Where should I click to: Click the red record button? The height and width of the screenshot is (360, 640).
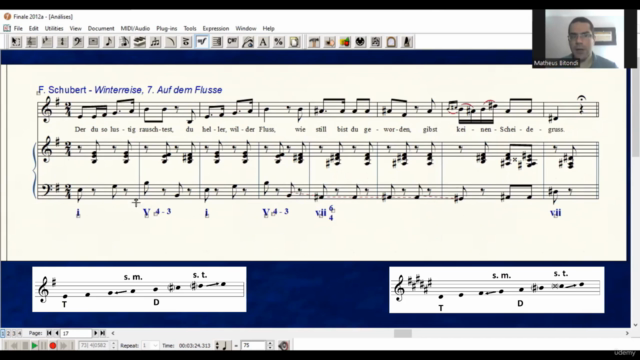53,346
